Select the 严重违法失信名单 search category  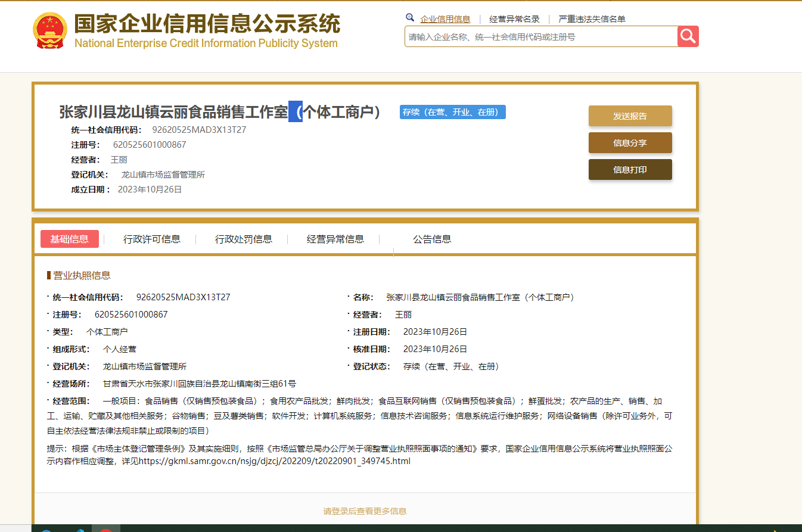coord(592,19)
